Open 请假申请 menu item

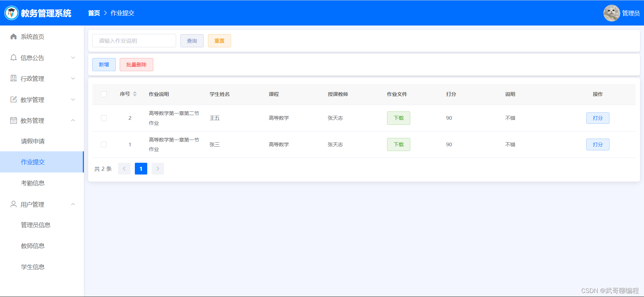click(42, 141)
